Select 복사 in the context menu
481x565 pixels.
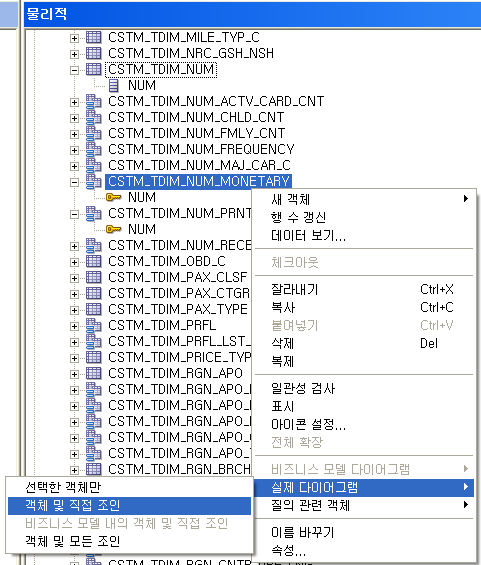coord(364,307)
